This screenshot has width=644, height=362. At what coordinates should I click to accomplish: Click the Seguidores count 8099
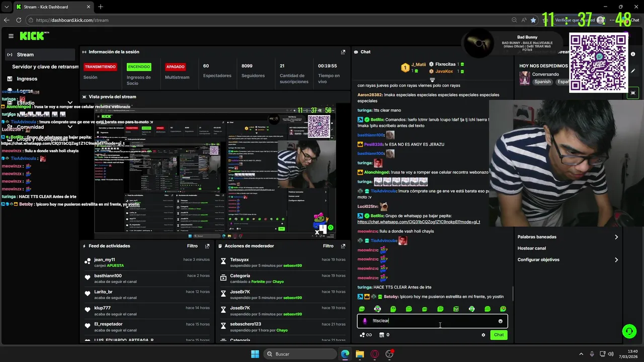[x=247, y=66]
